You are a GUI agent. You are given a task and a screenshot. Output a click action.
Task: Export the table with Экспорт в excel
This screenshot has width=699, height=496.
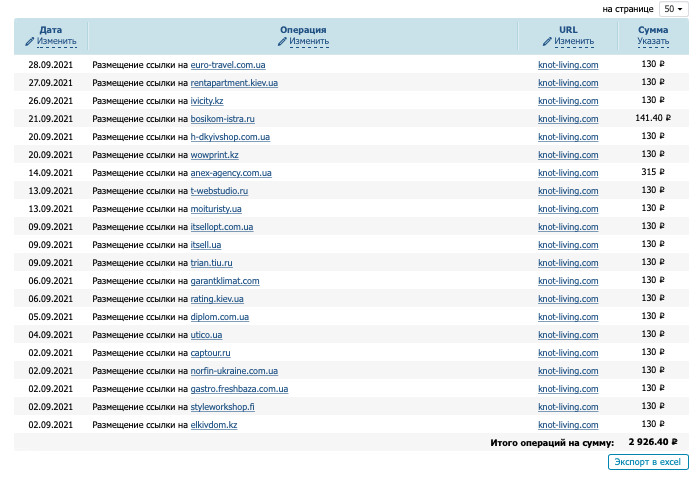[648, 462]
